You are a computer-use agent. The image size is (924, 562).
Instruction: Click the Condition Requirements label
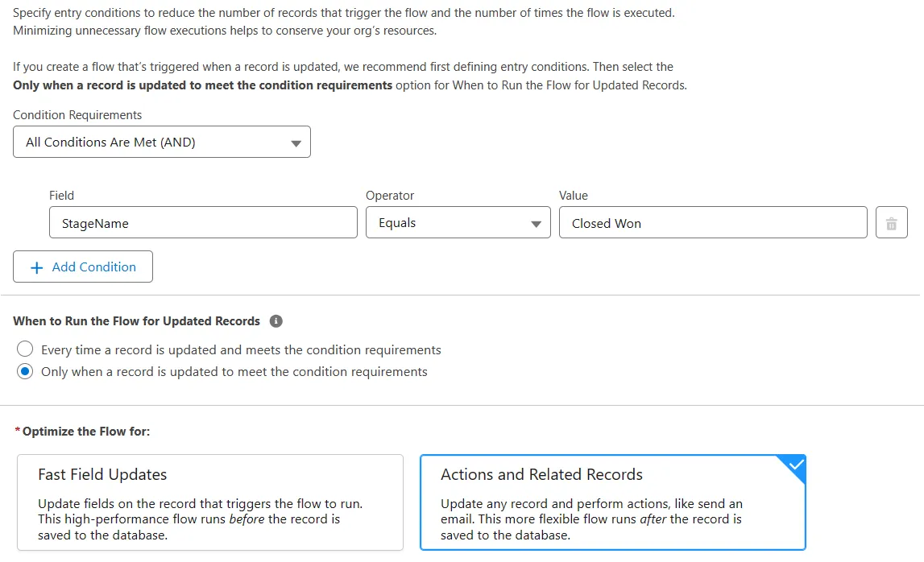point(77,115)
